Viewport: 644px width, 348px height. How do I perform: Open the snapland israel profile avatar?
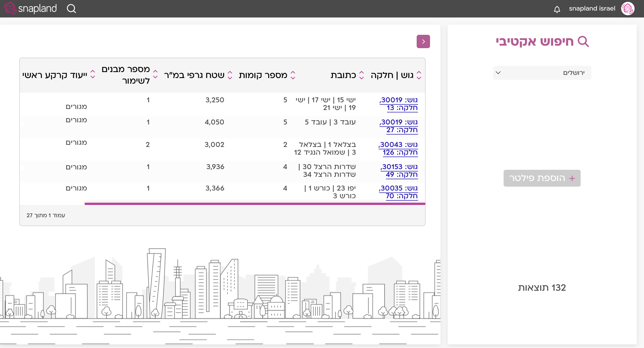pos(628,8)
